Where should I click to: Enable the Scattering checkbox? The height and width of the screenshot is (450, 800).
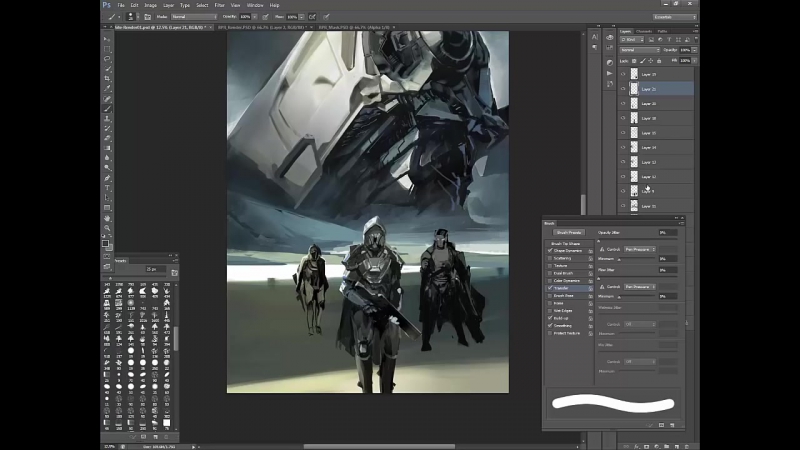tap(550, 259)
